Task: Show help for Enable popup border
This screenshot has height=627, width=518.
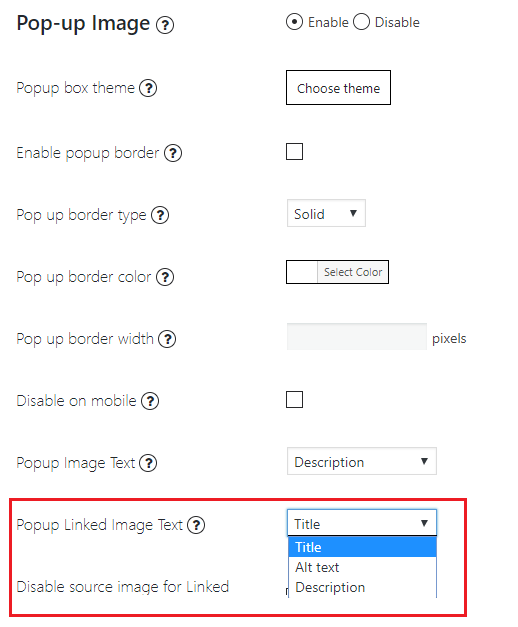Action: 173,153
